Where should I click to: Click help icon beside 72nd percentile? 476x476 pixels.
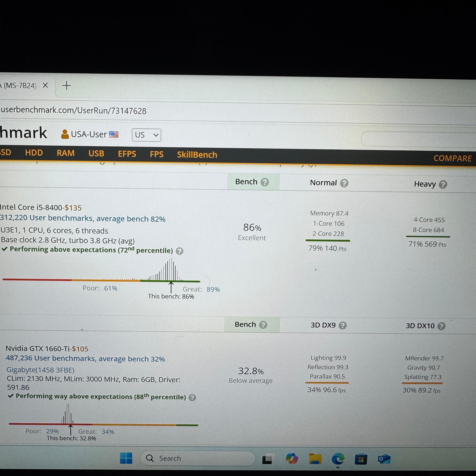[179, 251]
